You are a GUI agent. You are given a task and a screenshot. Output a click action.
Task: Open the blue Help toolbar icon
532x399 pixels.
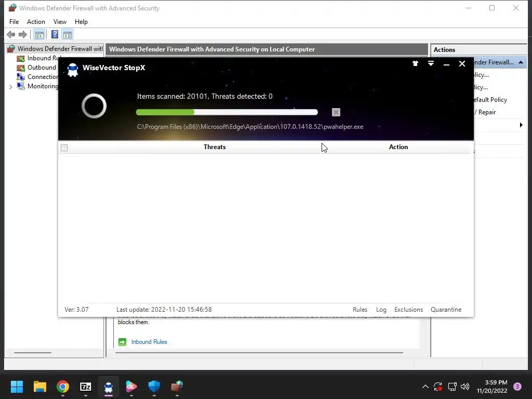(x=55, y=35)
